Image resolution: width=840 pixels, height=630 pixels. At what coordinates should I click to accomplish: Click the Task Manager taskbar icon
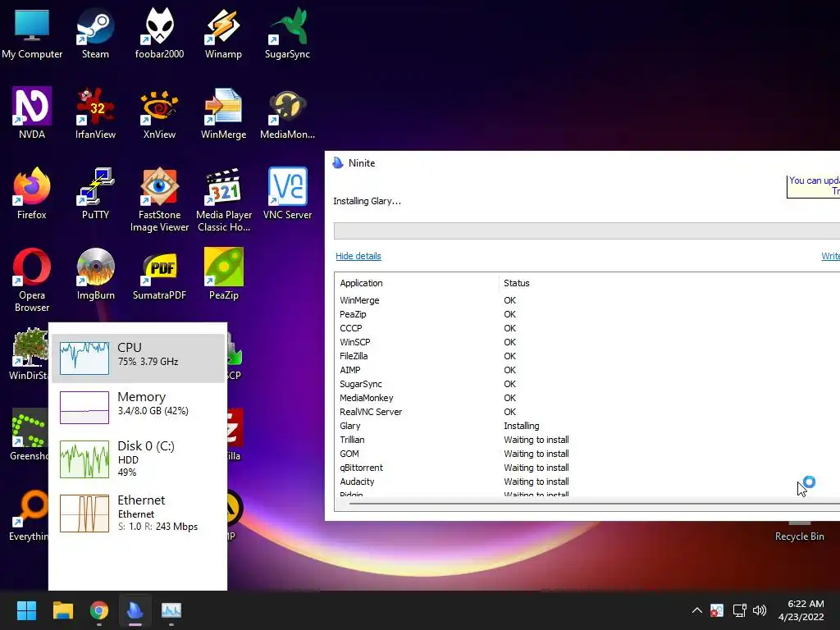(x=171, y=610)
